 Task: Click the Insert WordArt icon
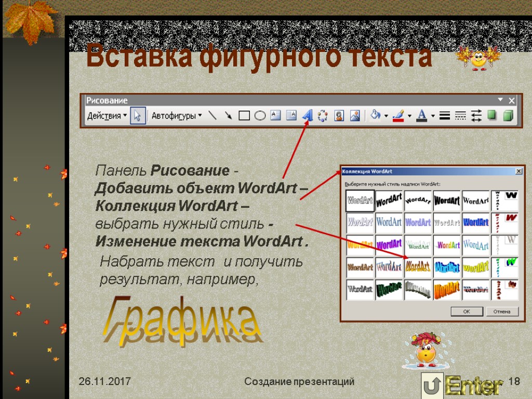click(x=307, y=116)
